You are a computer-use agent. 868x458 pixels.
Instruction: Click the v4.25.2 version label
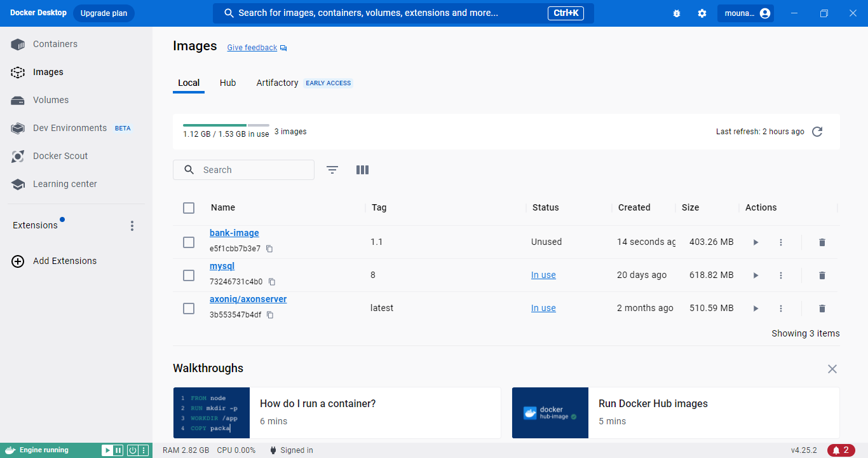coord(804,450)
